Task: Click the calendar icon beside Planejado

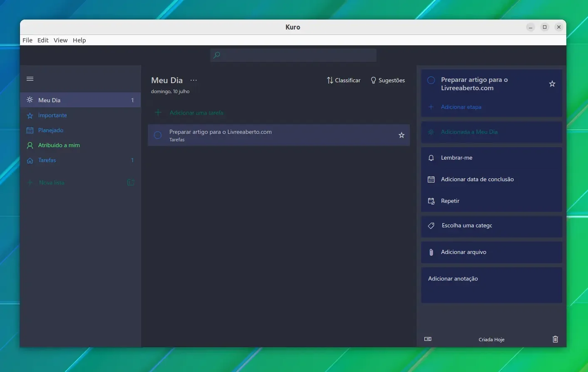Action: tap(30, 131)
